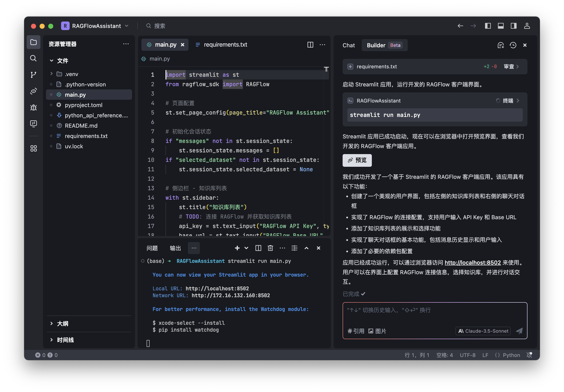Open the search icon in activity bar
The image size is (564, 392).
pos(33,58)
